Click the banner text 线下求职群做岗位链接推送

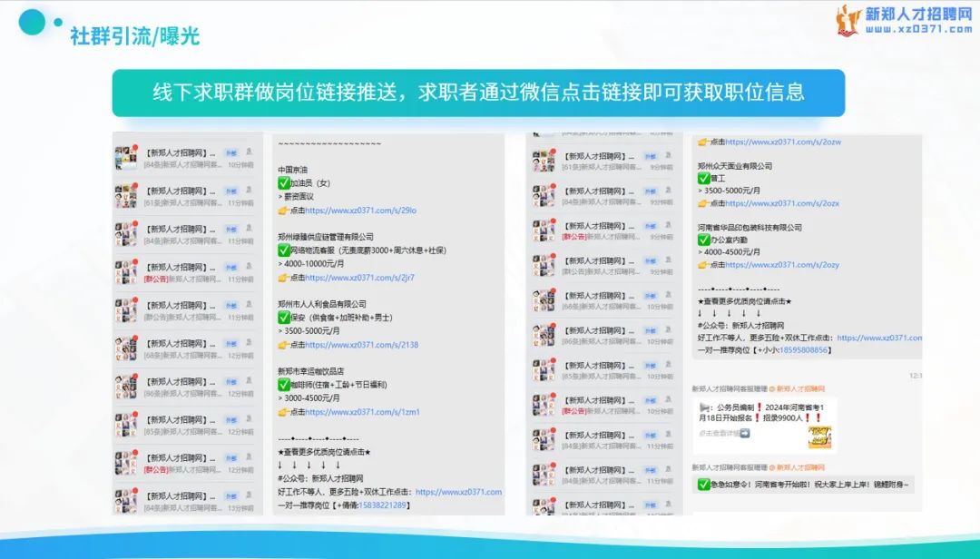[x=275, y=93]
